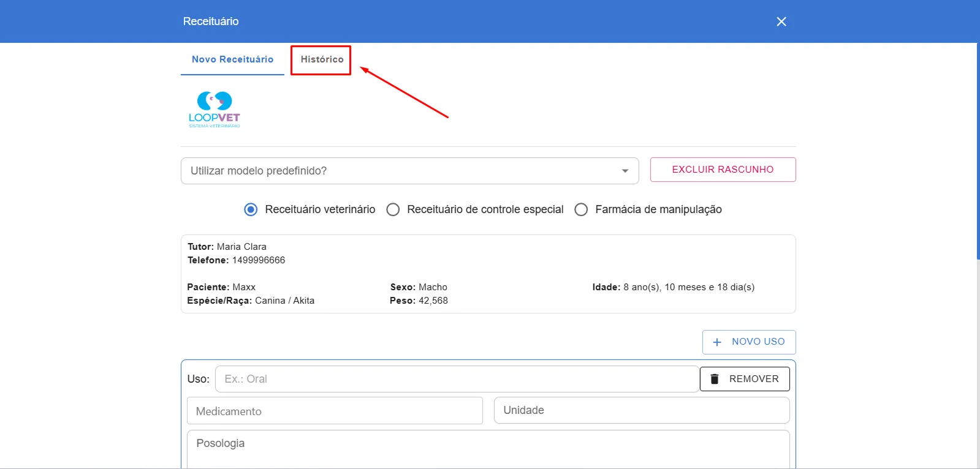Expand the predefined model dropdown arrow
The width and height of the screenshot is (980, 469).
point(625,171)
